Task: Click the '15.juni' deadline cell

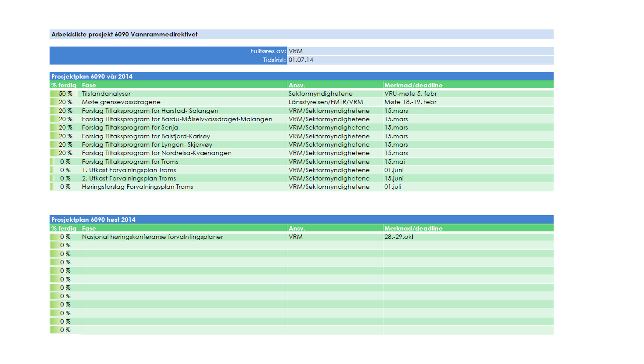Action: pos(469,178)
